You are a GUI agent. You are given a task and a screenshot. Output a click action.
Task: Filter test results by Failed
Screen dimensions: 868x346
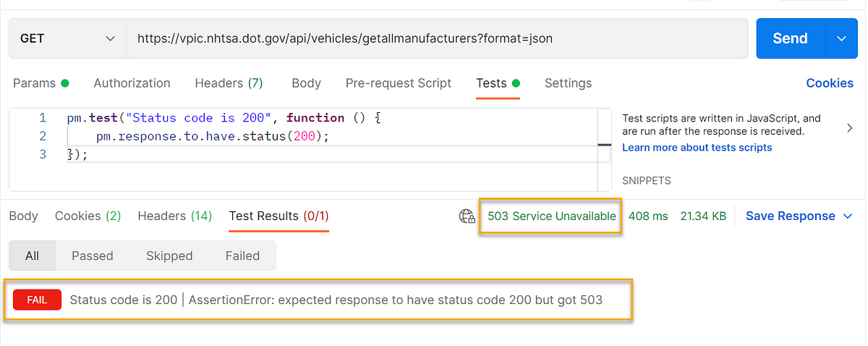tap(242, 256)
